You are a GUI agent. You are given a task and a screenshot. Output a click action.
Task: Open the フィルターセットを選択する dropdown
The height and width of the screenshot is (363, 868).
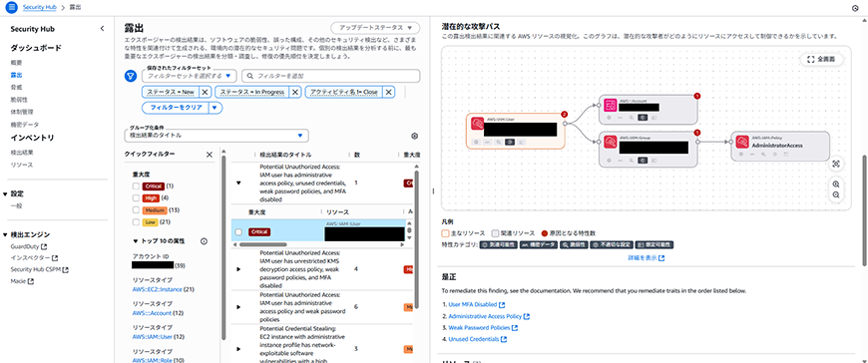[x=190, y=76]
